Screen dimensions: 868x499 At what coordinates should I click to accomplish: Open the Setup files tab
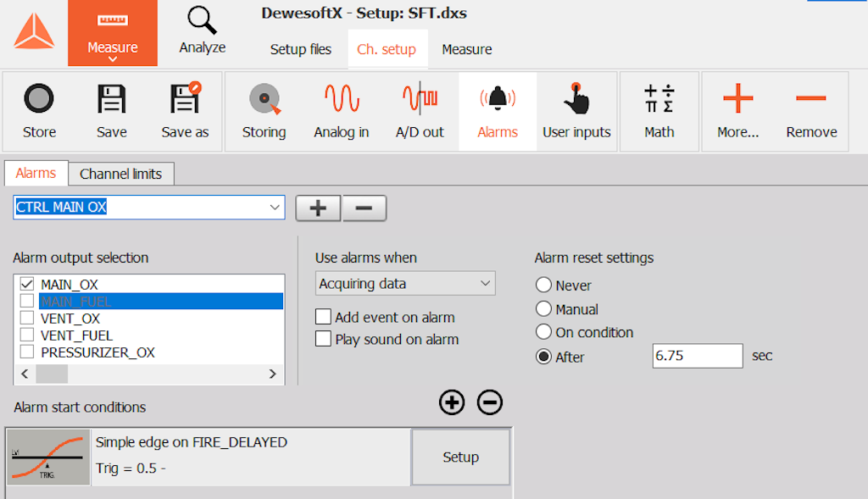coord(301,49)
